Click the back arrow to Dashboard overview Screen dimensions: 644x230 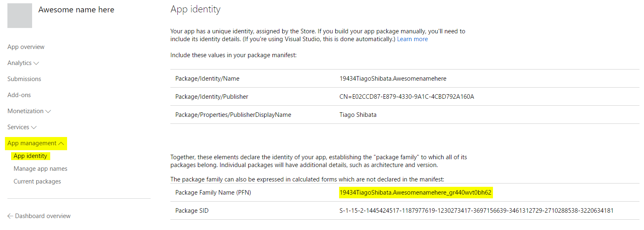click(10, 216)
